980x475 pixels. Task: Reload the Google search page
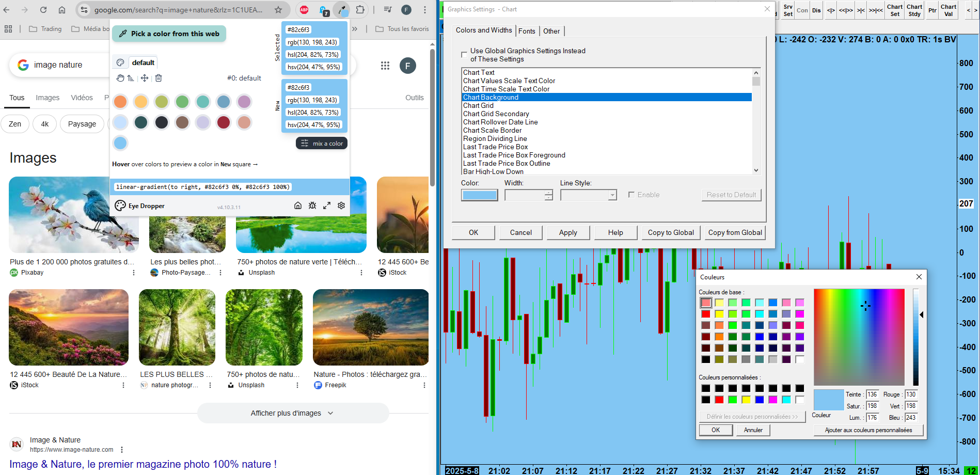[43, 10]
